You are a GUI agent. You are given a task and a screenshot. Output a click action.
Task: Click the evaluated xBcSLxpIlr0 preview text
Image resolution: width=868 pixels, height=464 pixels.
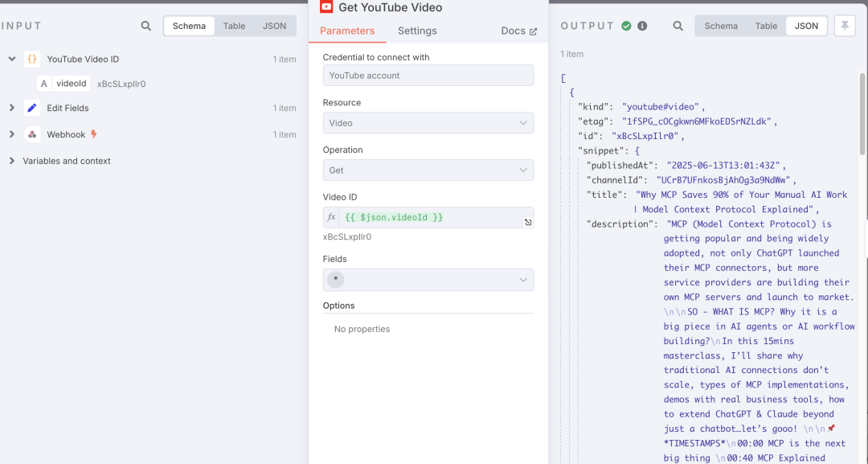(x=347, y=237)
